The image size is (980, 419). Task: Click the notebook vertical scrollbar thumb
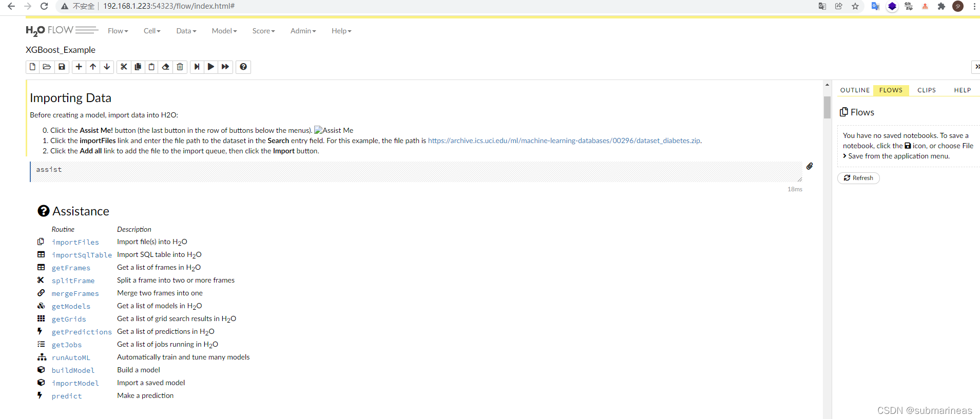827,107
